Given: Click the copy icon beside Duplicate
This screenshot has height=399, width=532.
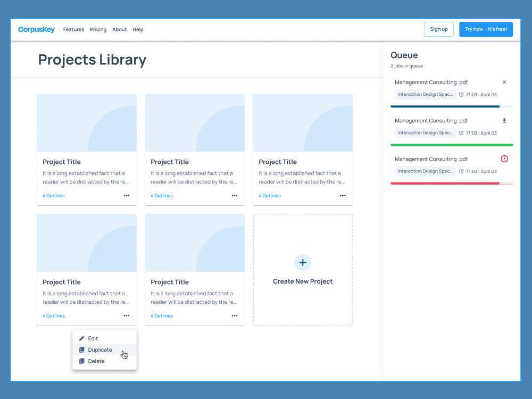Looking at the screenshot, I should click(x=81, y=350).
